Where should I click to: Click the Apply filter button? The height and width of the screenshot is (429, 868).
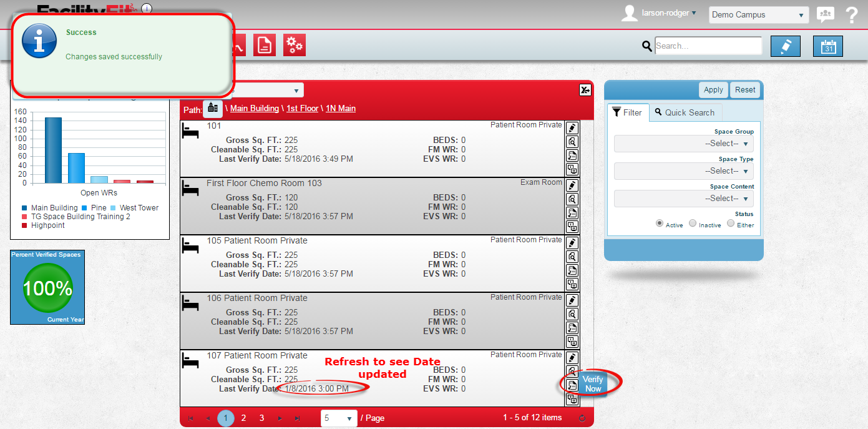[x=713, y=90]
